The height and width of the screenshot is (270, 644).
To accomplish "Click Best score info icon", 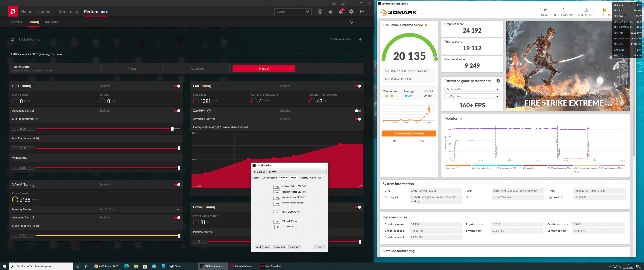I will tap(432, 91).
